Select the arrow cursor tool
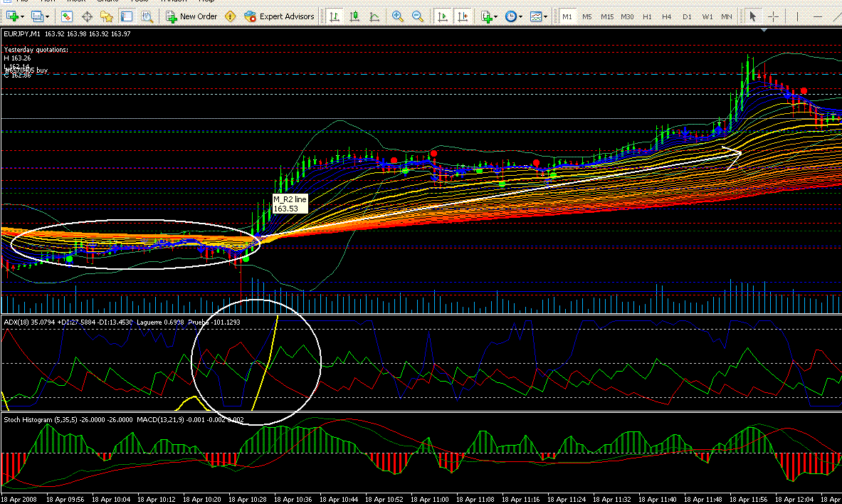842x504 pixels. pyautogui.click(x=753, y=16)
